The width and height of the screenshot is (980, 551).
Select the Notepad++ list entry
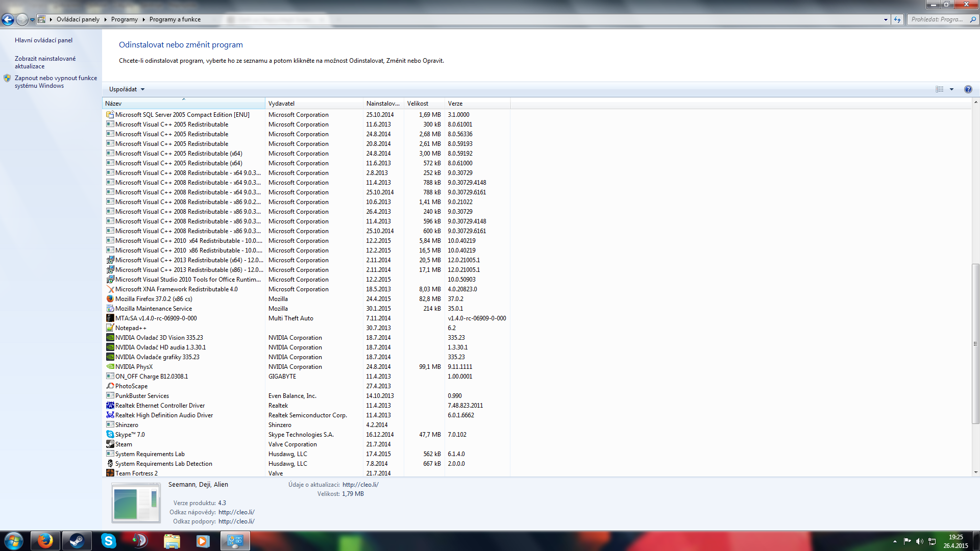pyautogui.click(x=131, y=328)
